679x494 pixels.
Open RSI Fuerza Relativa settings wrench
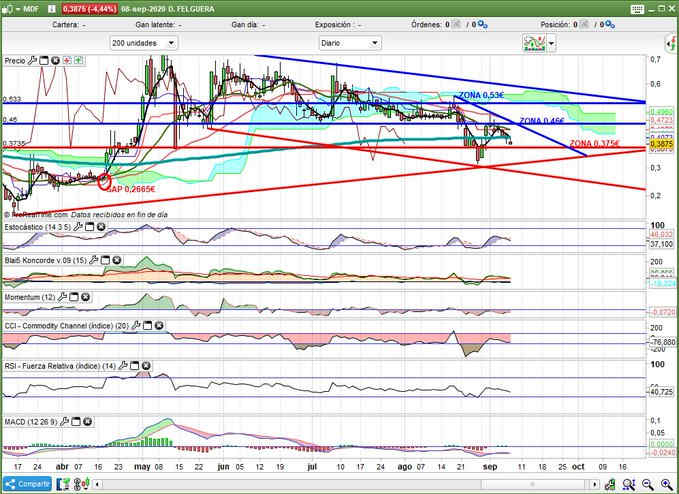(123, 366)
